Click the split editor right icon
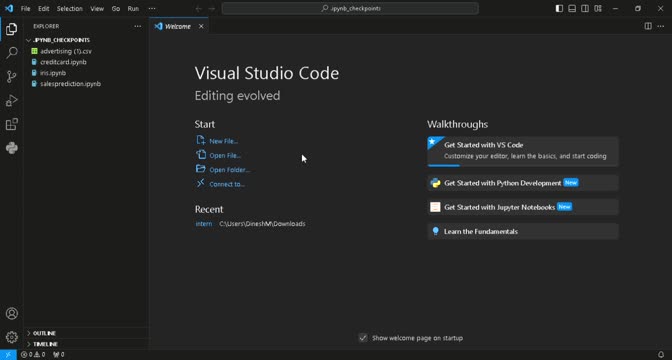Image resolution: width=672 pixels, height=360 pixels. pos(648,26)
